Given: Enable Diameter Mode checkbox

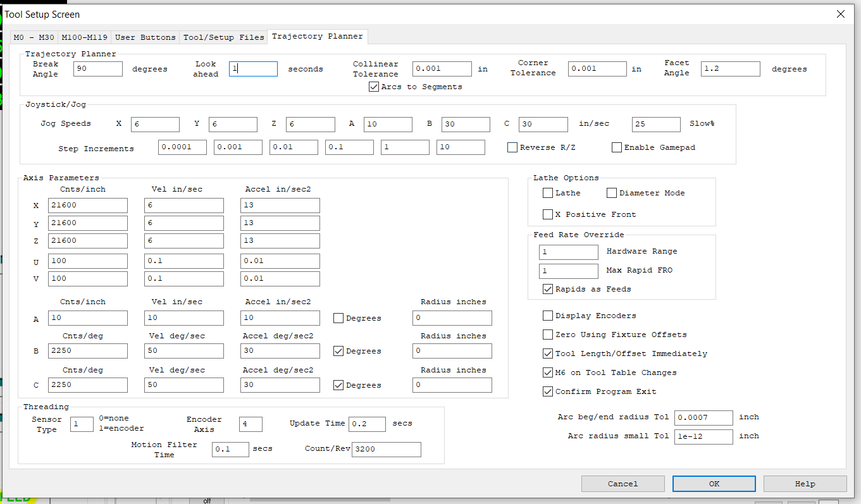Looking at the screenshot, I should click(x=612, y=193).
